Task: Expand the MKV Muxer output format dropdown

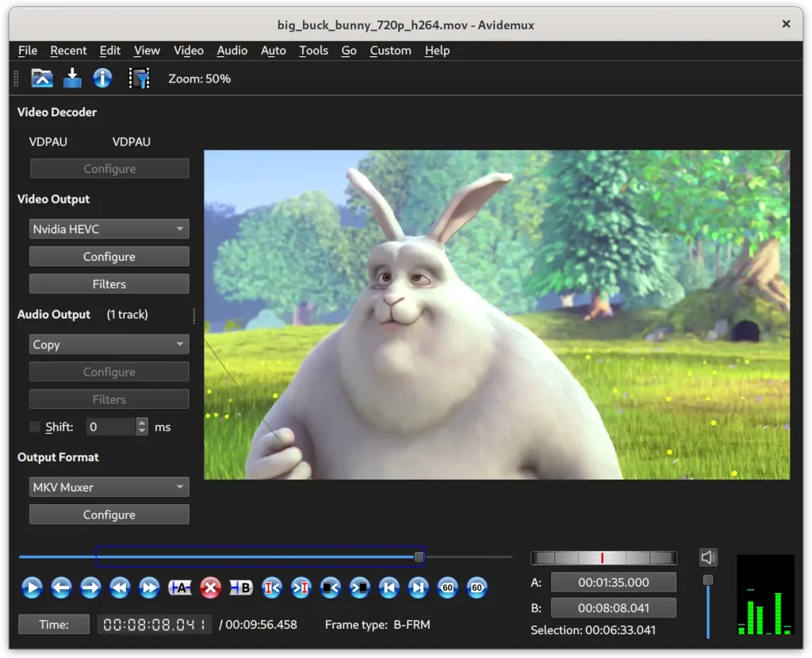Action: tap(109, 488)
